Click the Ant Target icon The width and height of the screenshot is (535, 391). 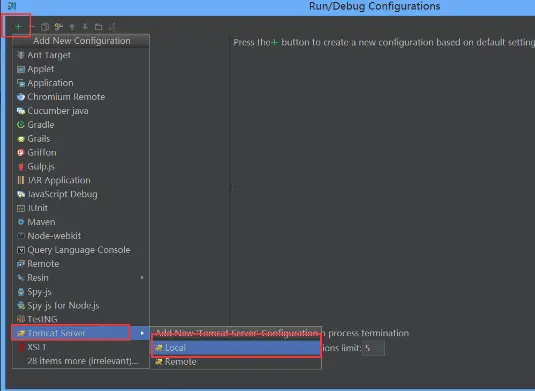click(x=20, y=55)
